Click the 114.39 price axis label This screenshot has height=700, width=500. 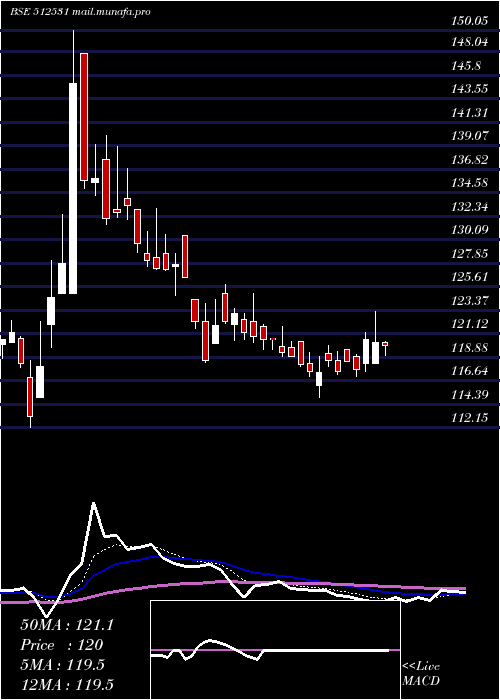469,394
